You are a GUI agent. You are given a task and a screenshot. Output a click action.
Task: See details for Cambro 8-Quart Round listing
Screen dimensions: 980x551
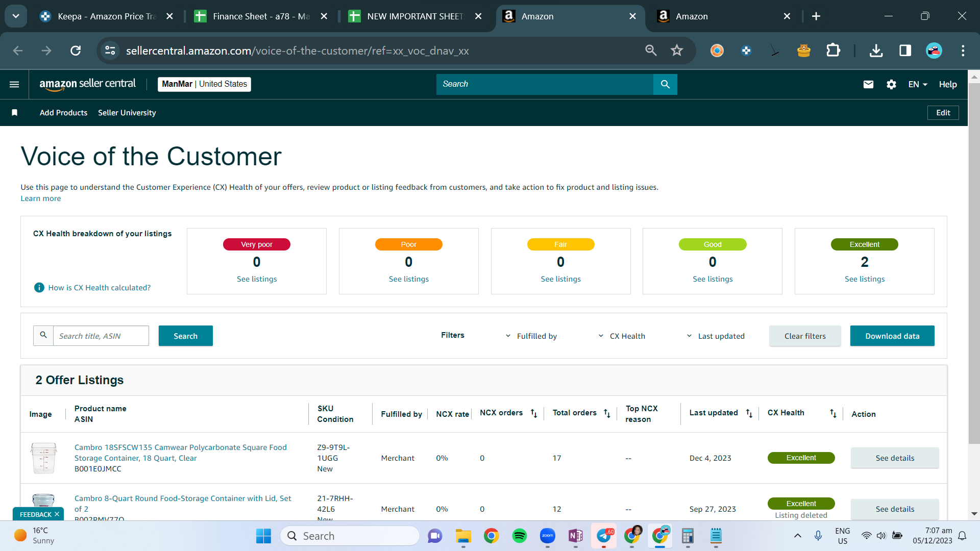pyautogui.click(x=895, y=509)
